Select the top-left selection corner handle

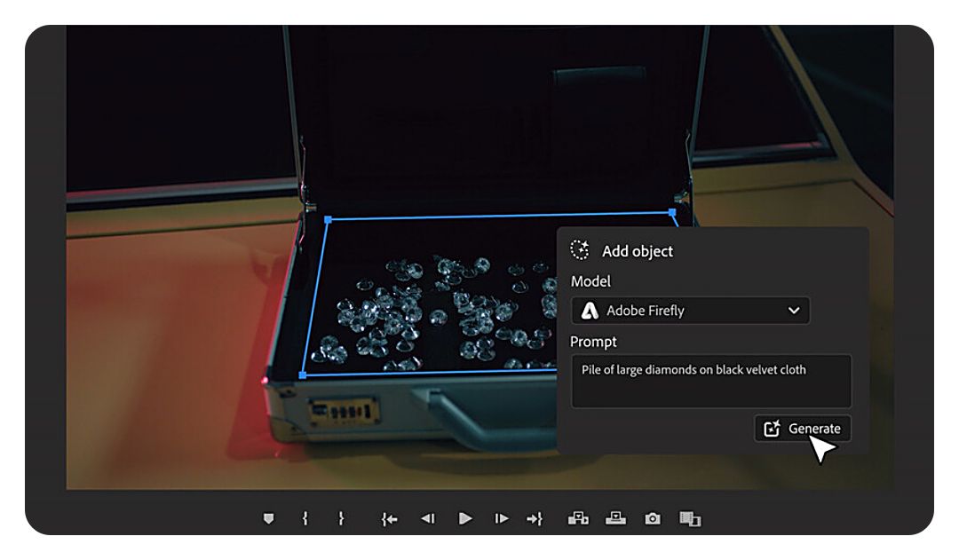328,219
